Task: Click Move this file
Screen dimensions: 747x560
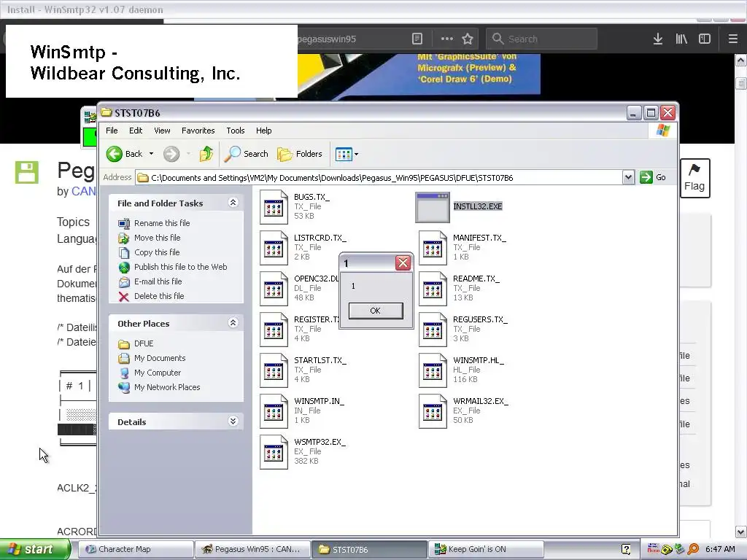Action: click(x=158, y=238)
